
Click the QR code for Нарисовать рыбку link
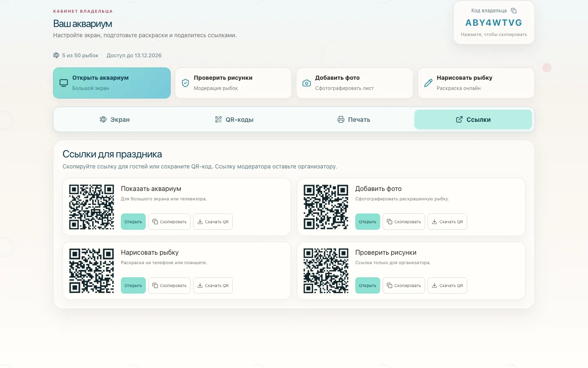pyautogui.click(x=91, y=271)
